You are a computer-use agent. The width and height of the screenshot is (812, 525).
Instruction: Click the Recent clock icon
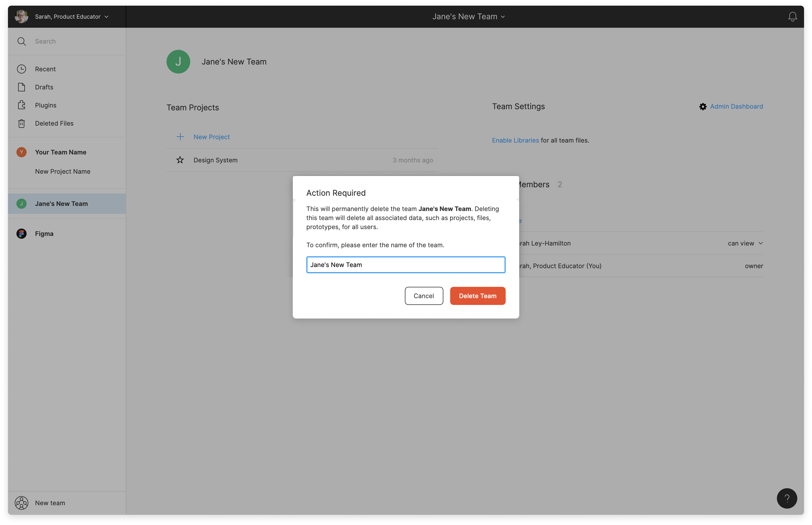22,69
